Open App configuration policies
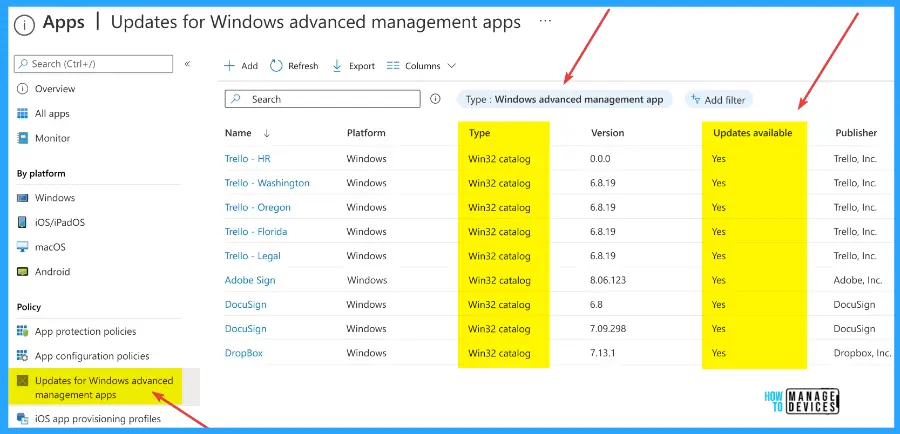Screen dimensions: 900x434 tap(92, 356)
